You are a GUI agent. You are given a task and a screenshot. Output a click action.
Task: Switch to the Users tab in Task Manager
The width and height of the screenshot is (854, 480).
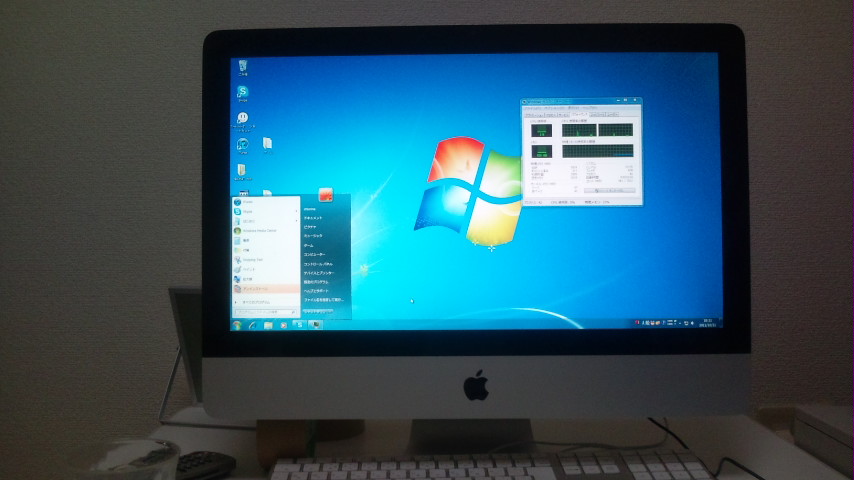(x=613, y=115)
